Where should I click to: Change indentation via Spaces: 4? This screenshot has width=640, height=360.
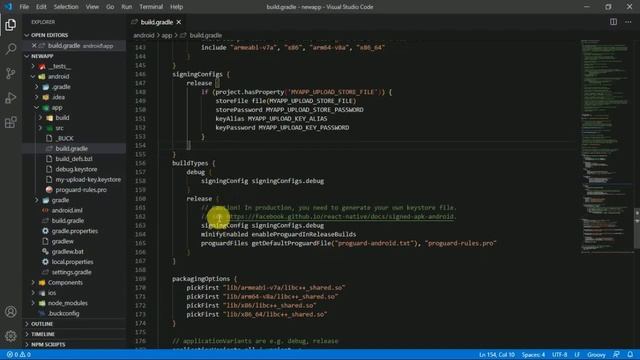point(533,355)
